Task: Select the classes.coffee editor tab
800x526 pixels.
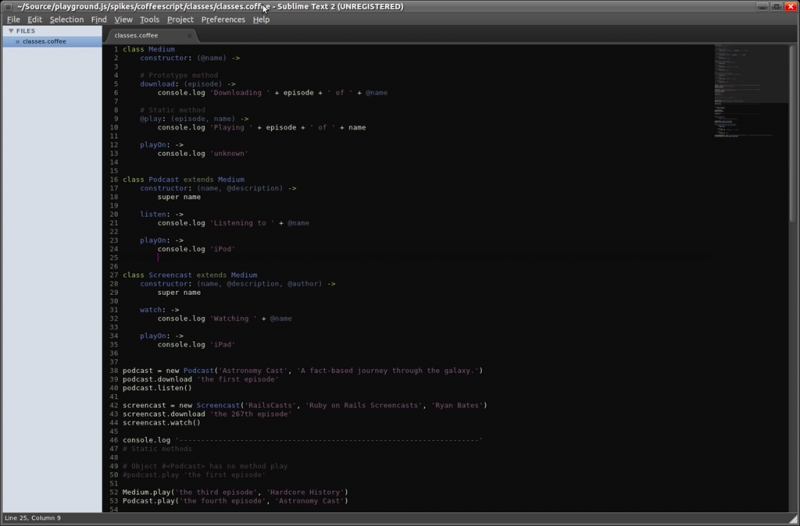Action: click(136, 35)
